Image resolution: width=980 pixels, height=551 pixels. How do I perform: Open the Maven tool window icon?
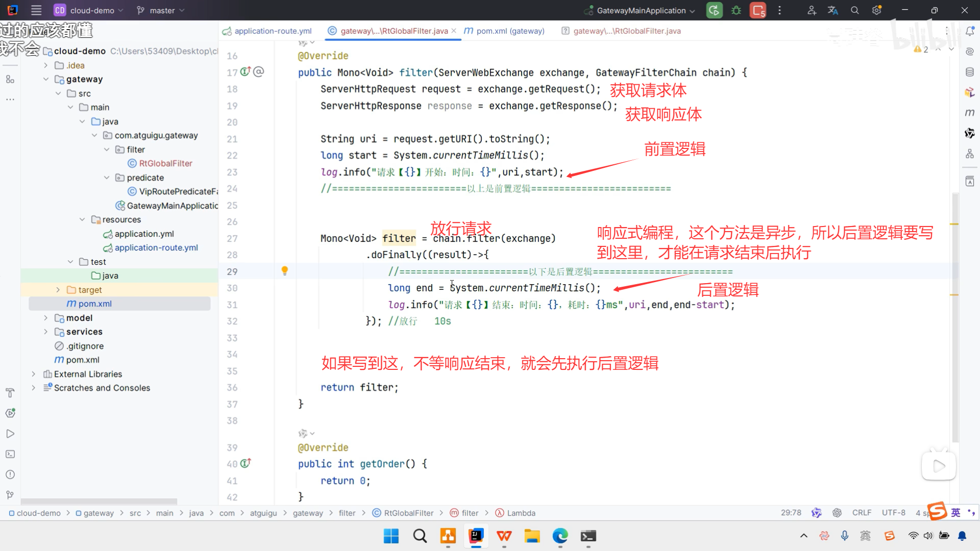[970, 113]
